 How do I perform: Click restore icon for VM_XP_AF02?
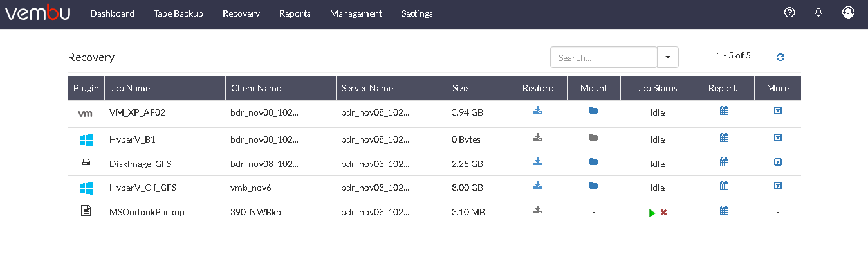(x=537, y=110)
